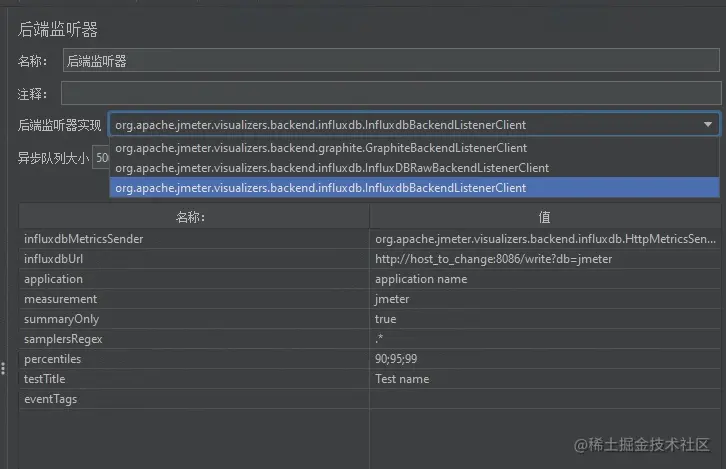The height and width of the screenshot is (469, 726).
Task: Choose InfluxDBRawBackendListenerClient option
Action: pos(414,168)
